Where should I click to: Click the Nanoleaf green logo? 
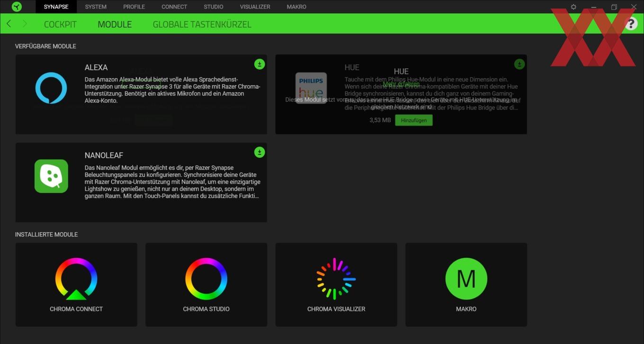[x=51, y=176]
